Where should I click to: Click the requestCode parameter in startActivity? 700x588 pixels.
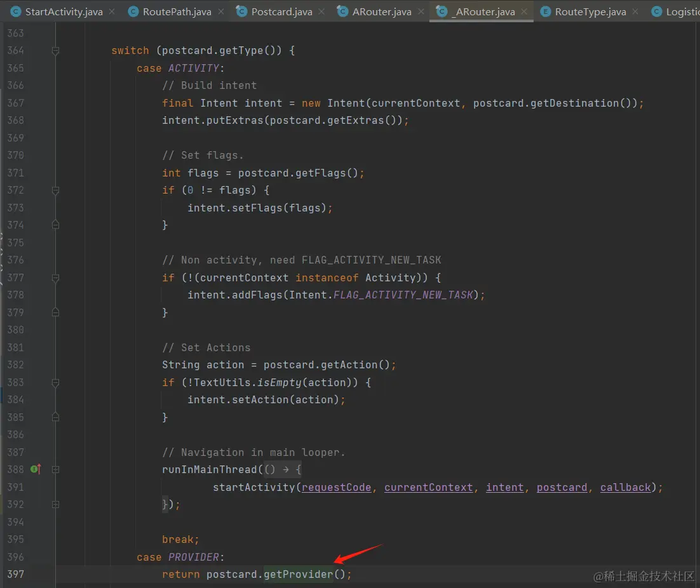[336, 487]
